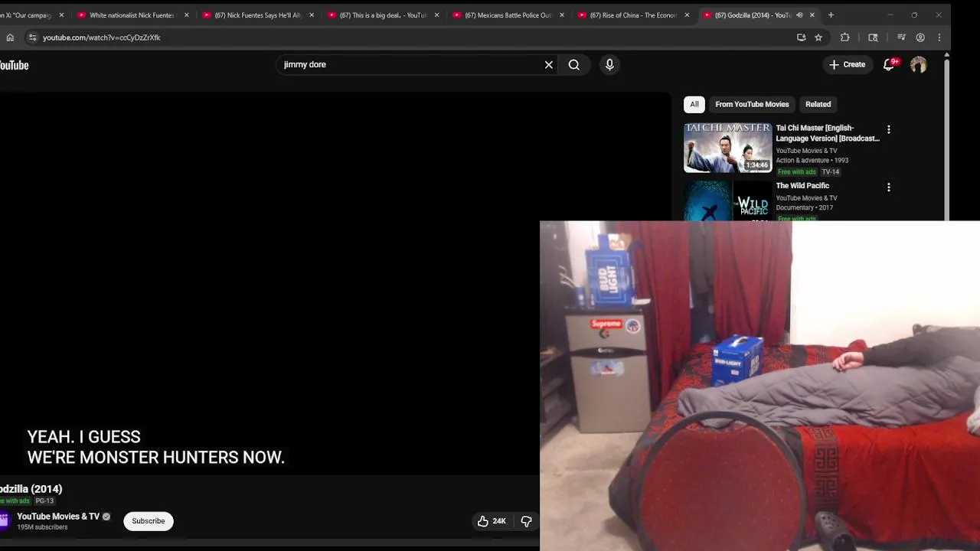980x551 pixels.
Task: Open the Chrome profile icon
Action: (x=920, y=37)
